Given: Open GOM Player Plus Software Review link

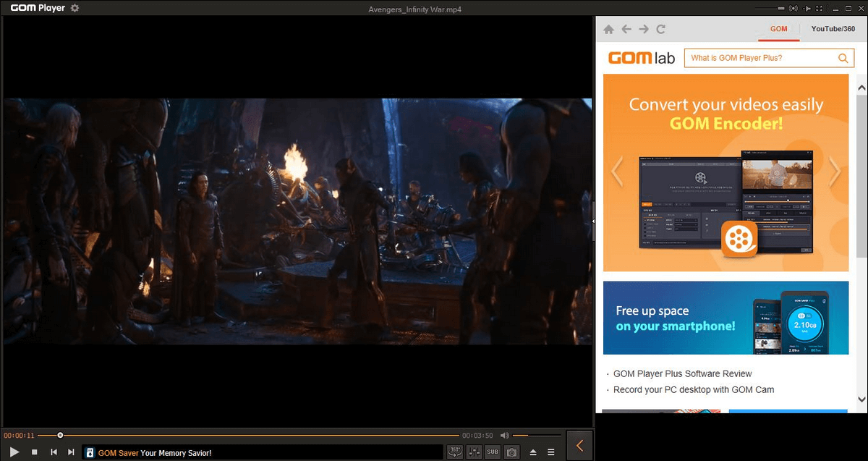Looking at the screenshot, I should (x=682, y=373).
